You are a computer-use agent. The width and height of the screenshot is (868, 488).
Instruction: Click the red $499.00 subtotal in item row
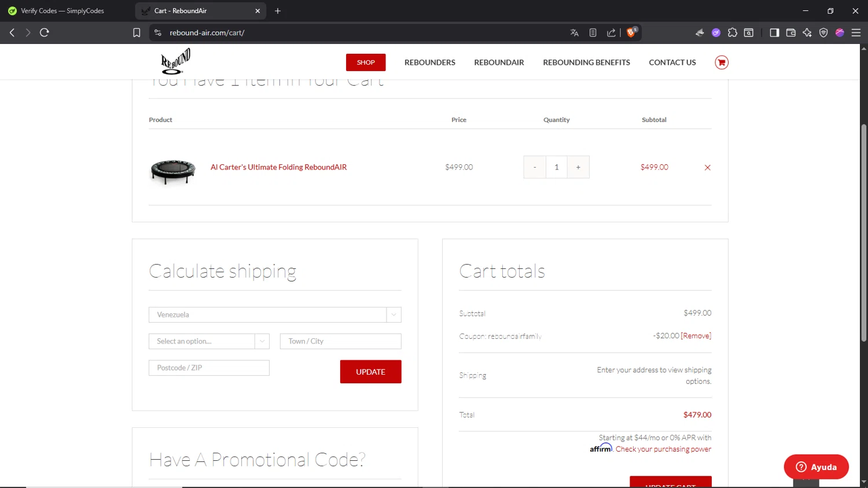tap(654, 167)
